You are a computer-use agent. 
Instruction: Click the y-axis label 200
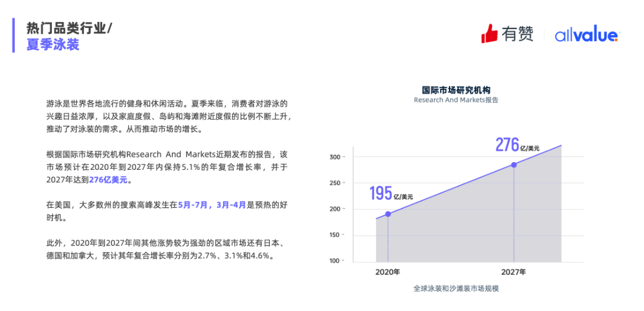(336, 209)
